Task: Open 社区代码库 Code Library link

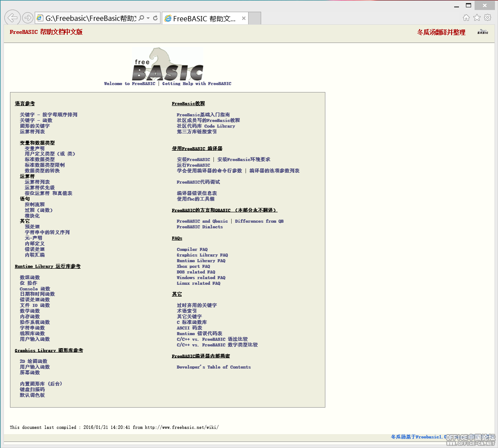Action: click(206, 126)
